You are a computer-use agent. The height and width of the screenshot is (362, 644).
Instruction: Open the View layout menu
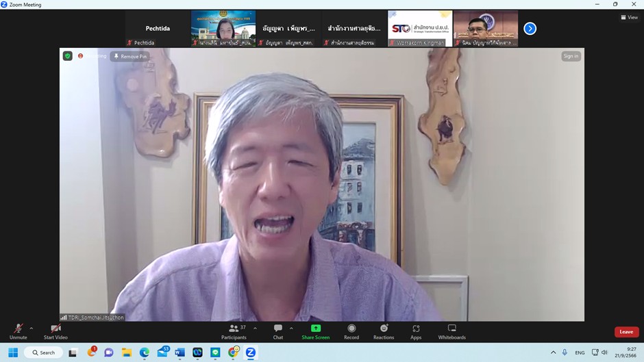point(629,18)
